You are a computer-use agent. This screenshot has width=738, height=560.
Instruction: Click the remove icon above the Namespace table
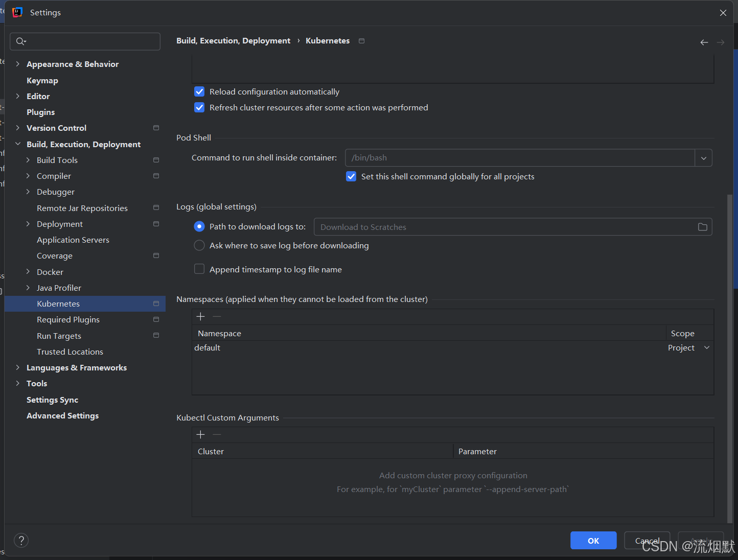tap(217, 316)
